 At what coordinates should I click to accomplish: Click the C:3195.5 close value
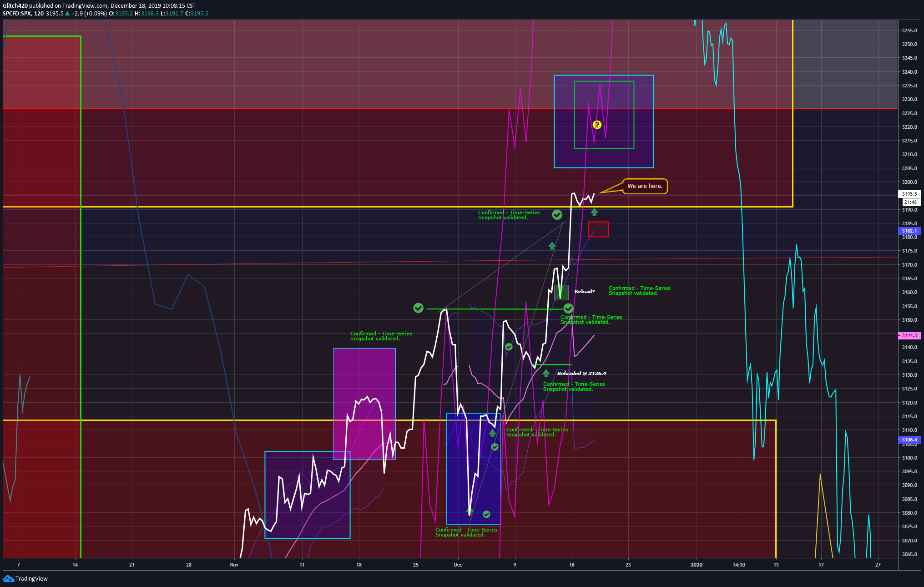[197, 14]
